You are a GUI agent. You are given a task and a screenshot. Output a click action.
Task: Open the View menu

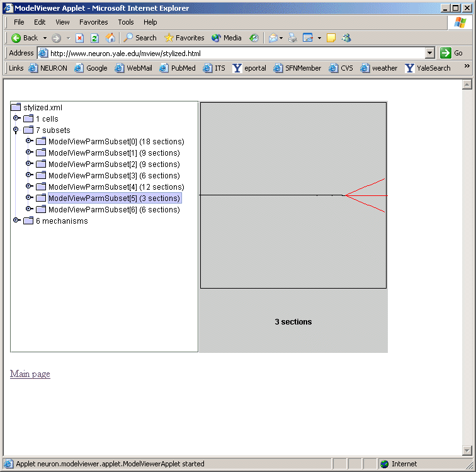62,22
